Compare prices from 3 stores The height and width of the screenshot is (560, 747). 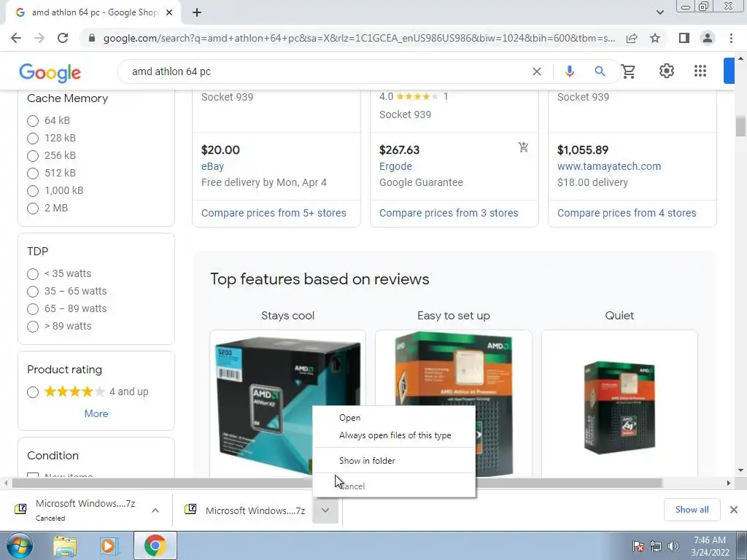click(449, 213)
